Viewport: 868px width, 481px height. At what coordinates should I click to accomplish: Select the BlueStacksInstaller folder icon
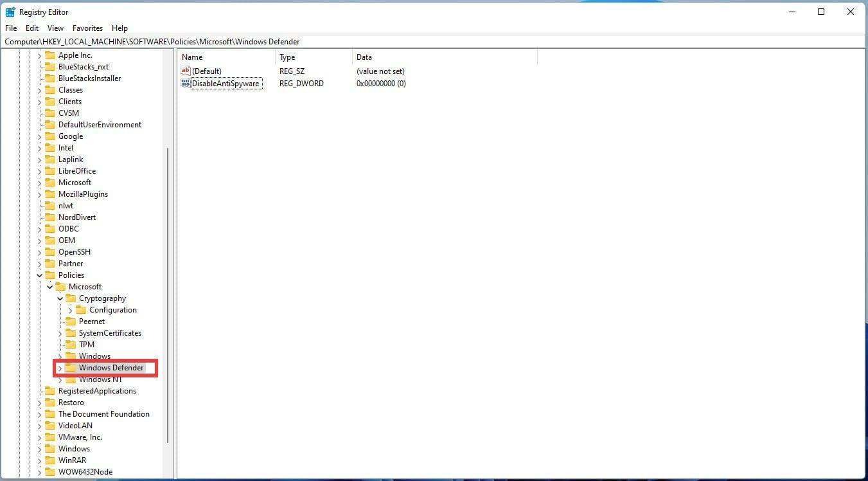(x=49, y=78)
